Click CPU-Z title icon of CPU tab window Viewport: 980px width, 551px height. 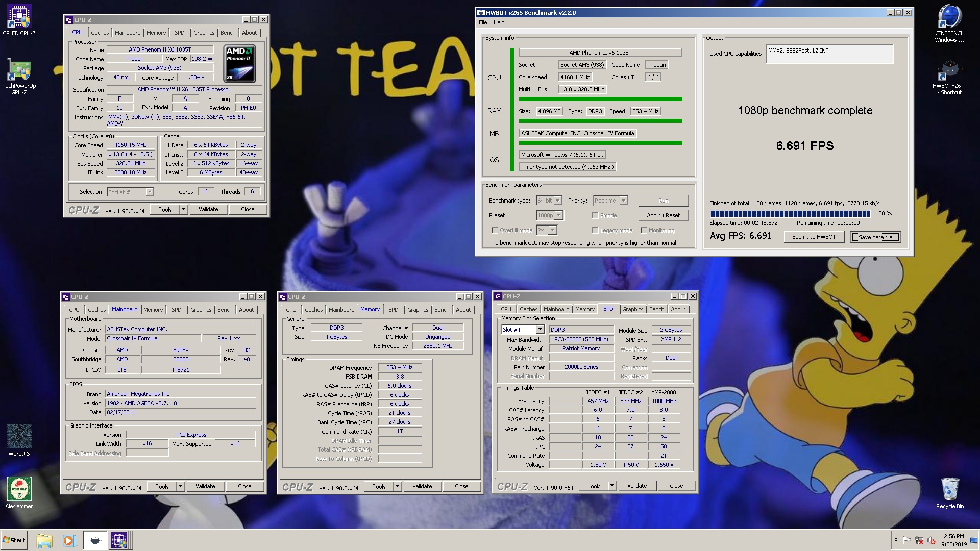tap(69, 20)
